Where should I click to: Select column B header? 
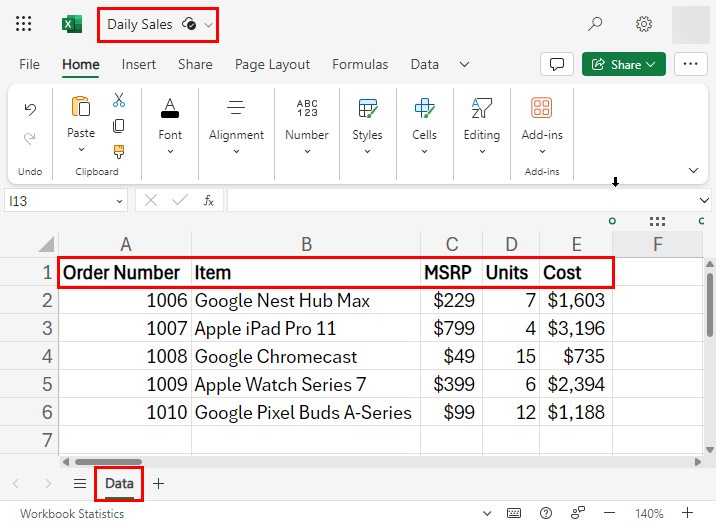[x=306, y=244]
